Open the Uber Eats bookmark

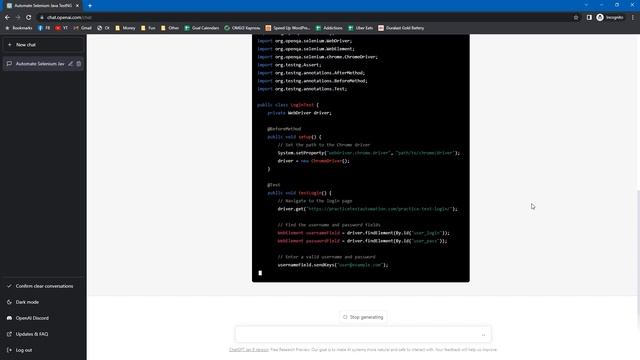click(x=360, y=28)
